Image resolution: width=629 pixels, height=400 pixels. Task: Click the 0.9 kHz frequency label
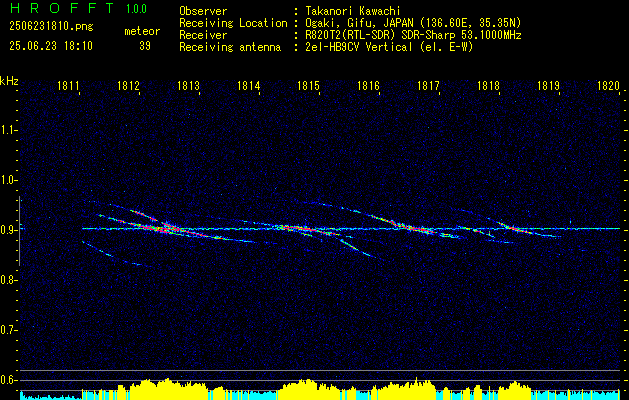8,230
